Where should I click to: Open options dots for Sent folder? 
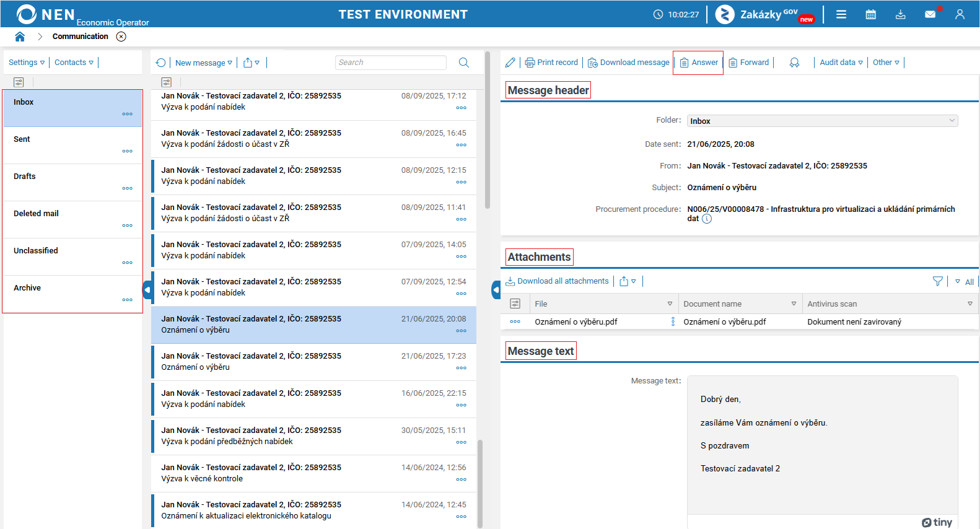[128, 151]
